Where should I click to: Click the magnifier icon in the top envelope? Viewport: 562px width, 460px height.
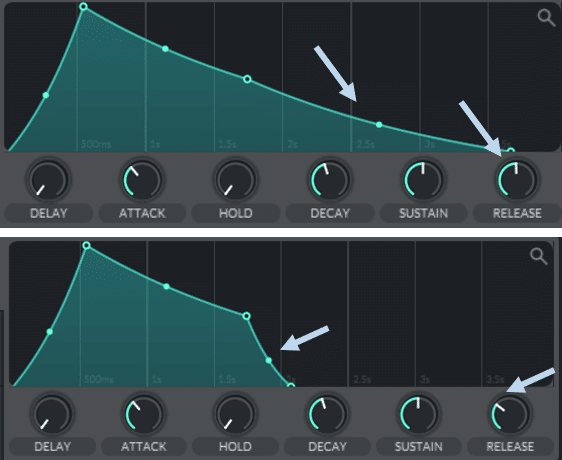[546, 18]
